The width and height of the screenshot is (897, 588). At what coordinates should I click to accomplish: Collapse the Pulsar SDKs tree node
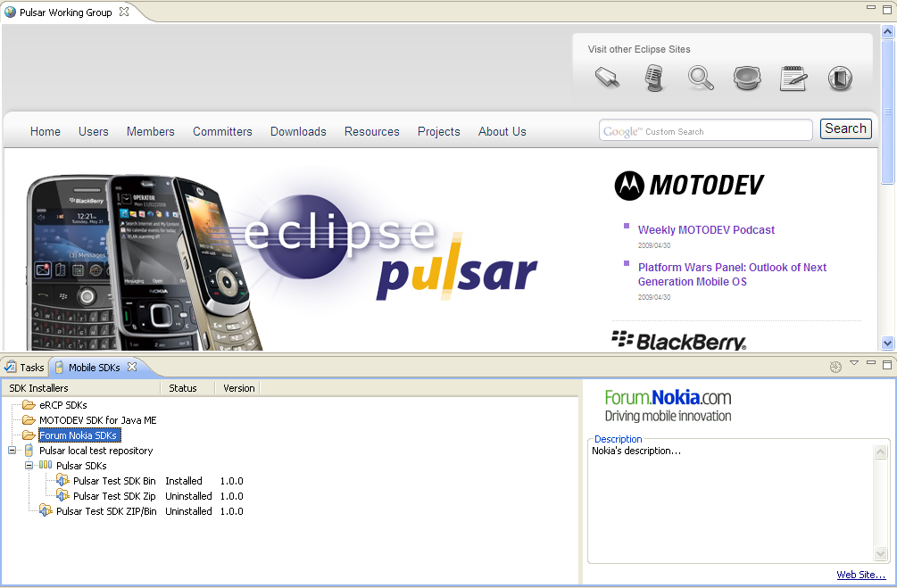29,466
